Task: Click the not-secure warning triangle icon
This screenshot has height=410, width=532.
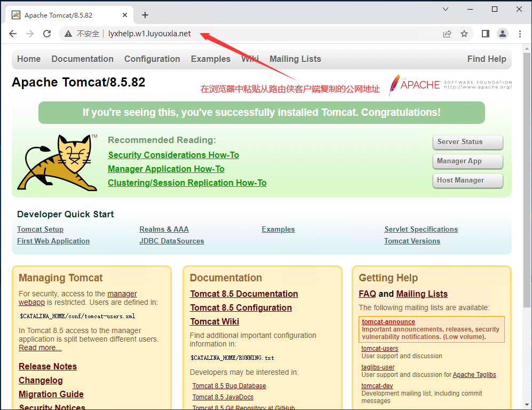Action: point(68,34)
